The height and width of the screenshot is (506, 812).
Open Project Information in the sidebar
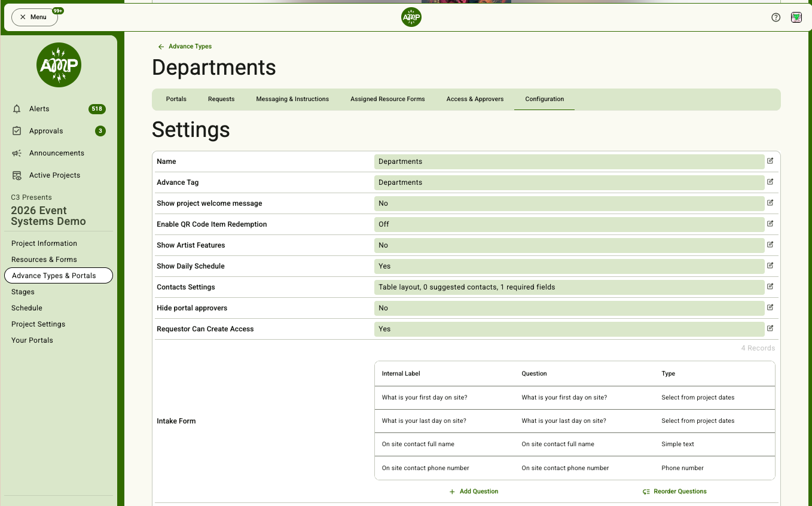(x=44, y=243)
